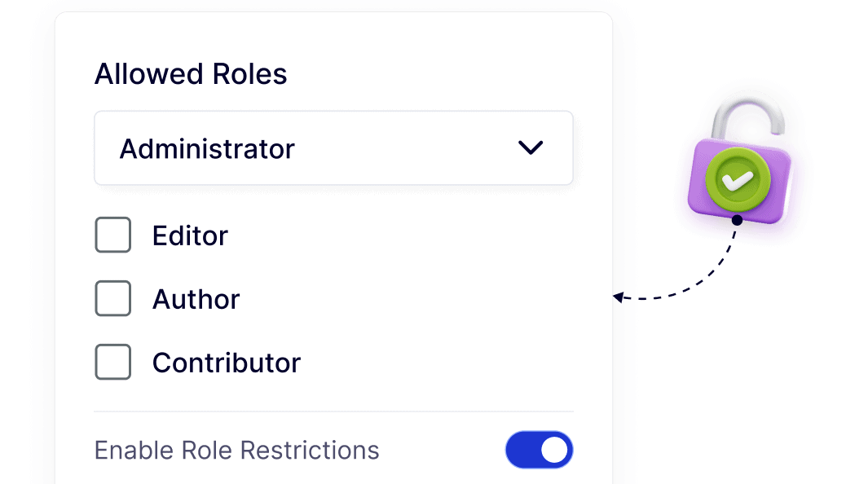This screenshot has height=484, width=868.
Task: Click the toggle knob on Enable Role Restrictions
Action: click(x=553, y=450)
